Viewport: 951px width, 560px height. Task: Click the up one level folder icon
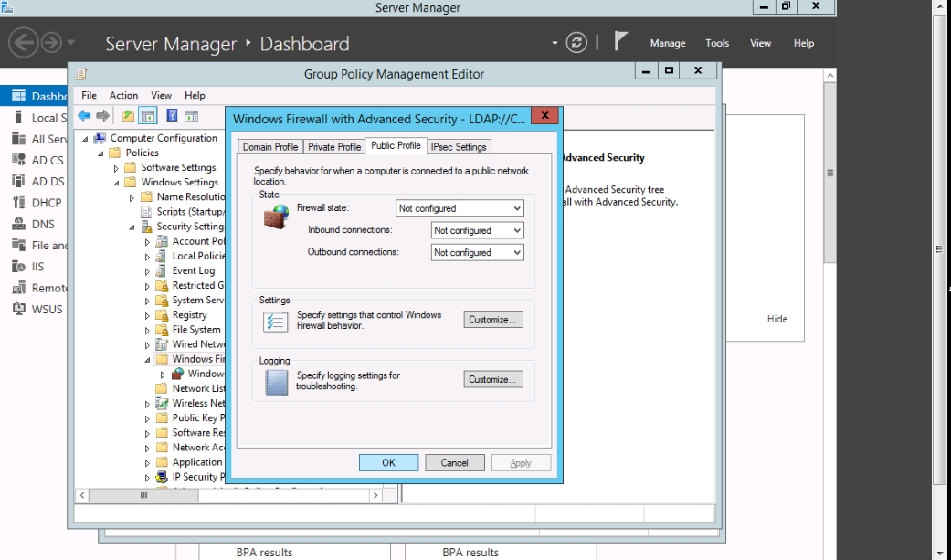click(128, 116)
